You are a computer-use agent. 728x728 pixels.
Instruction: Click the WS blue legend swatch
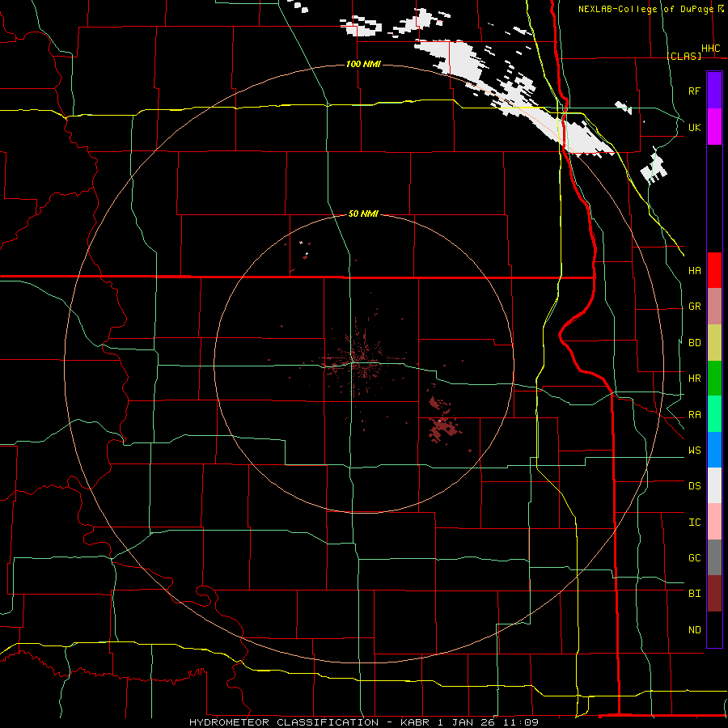[x=714, y=450]
